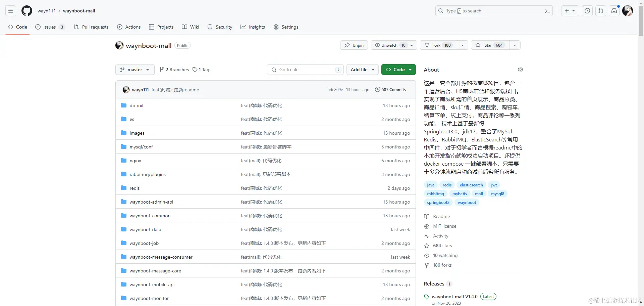
Task: Open the Pull requests tab
Action: click(91, 27)
